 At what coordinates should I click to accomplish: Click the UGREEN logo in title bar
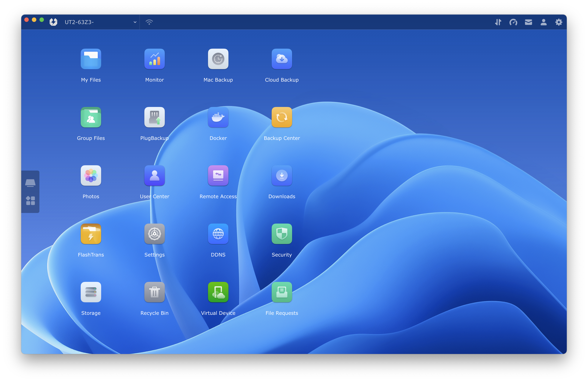[x=53, y=22]
